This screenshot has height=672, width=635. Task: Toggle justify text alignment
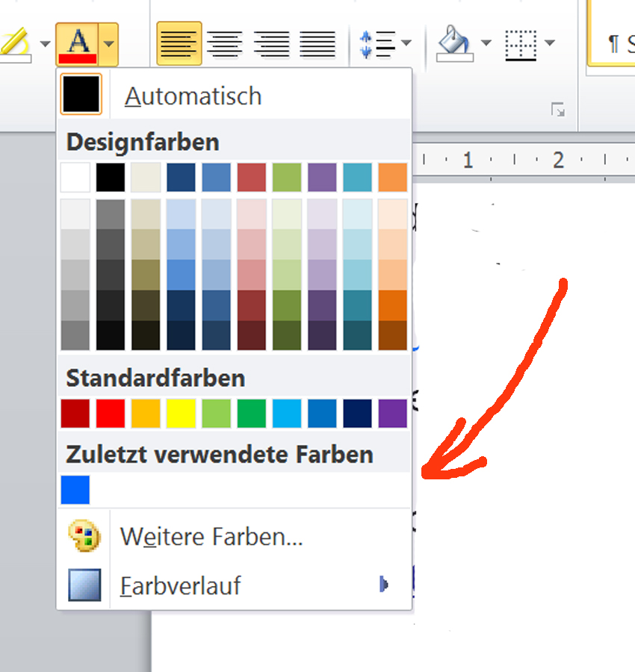click(x=317, y=43)
